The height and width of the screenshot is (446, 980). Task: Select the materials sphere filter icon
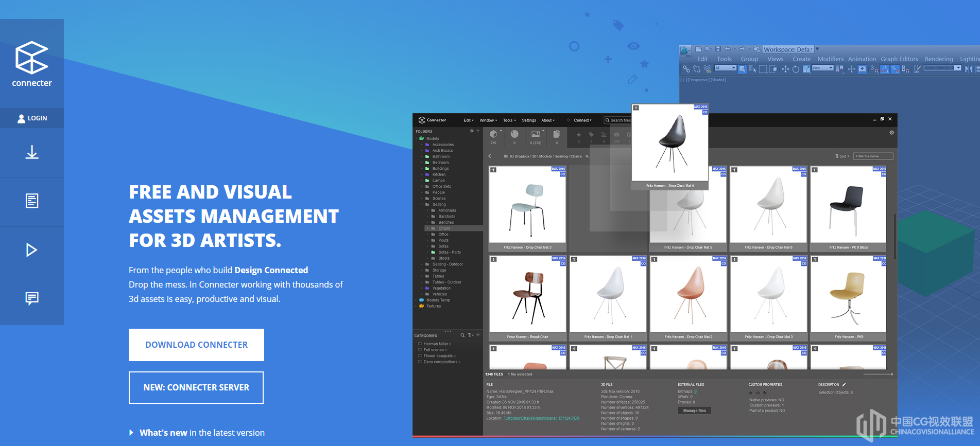[514, 134]
